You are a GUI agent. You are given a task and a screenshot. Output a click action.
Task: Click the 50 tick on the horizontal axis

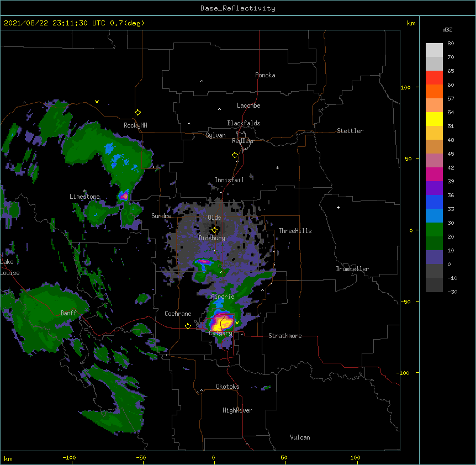[284, 458]
